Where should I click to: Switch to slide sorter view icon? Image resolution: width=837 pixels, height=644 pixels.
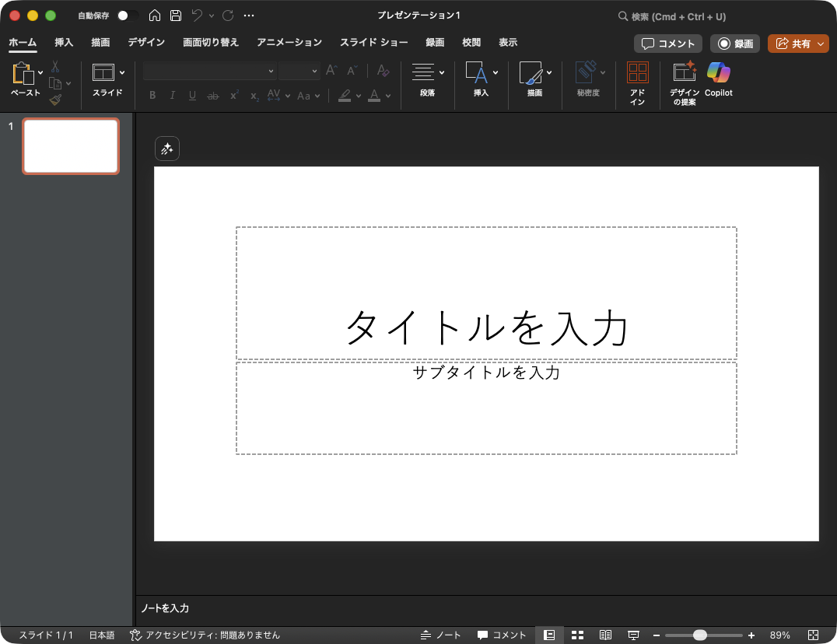coord(577,635)
